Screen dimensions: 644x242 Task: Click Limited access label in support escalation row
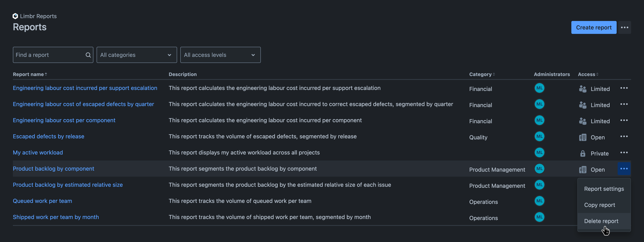(600, 89)
